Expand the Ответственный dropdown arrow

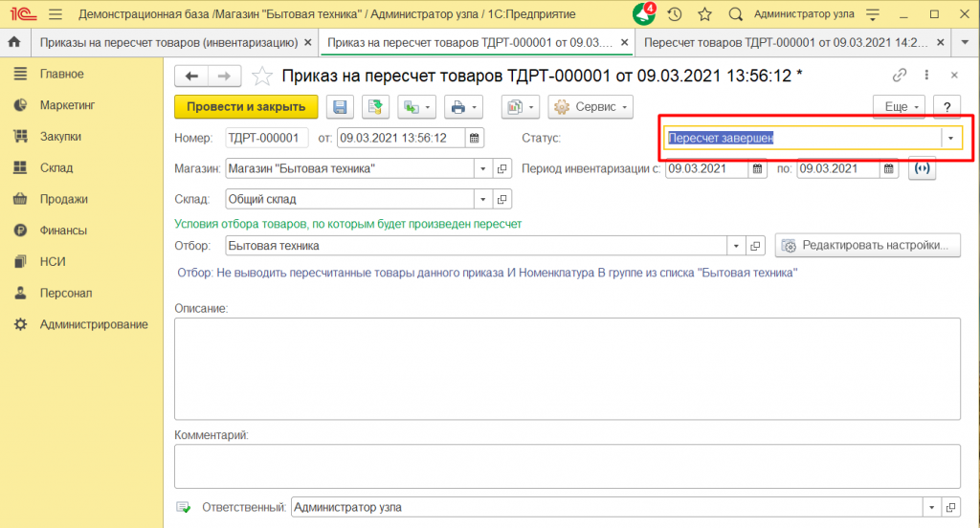(931, 507)
